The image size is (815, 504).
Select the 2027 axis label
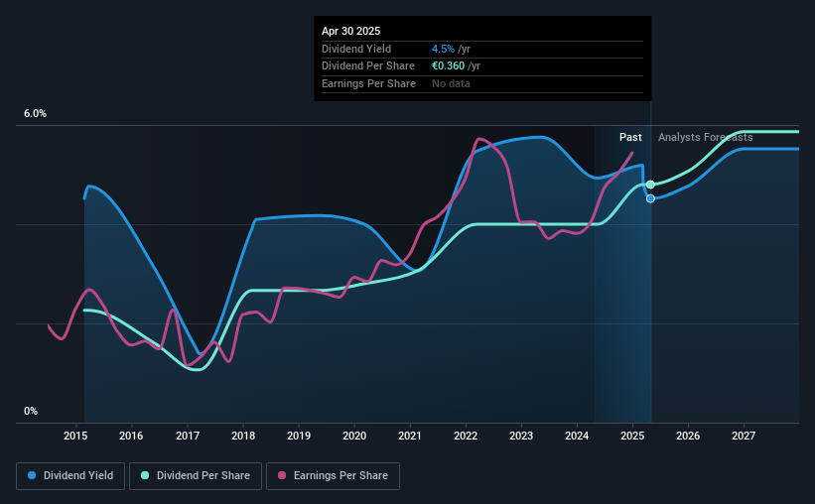tap(744, 436)
